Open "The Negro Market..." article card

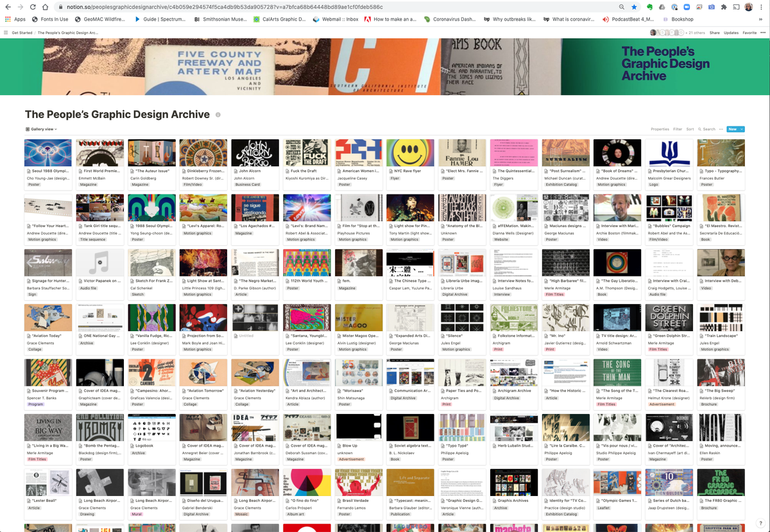click(x=255, y=274)
